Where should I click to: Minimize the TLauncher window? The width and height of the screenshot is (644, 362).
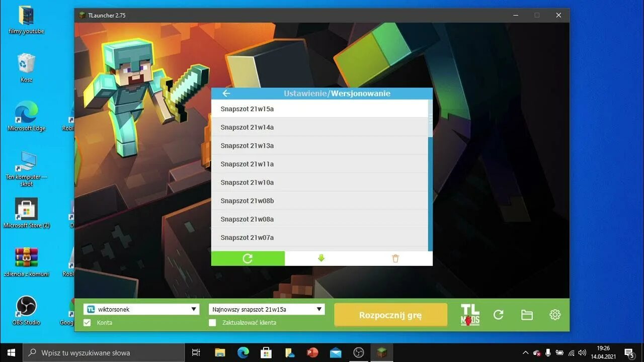(516, 15)
